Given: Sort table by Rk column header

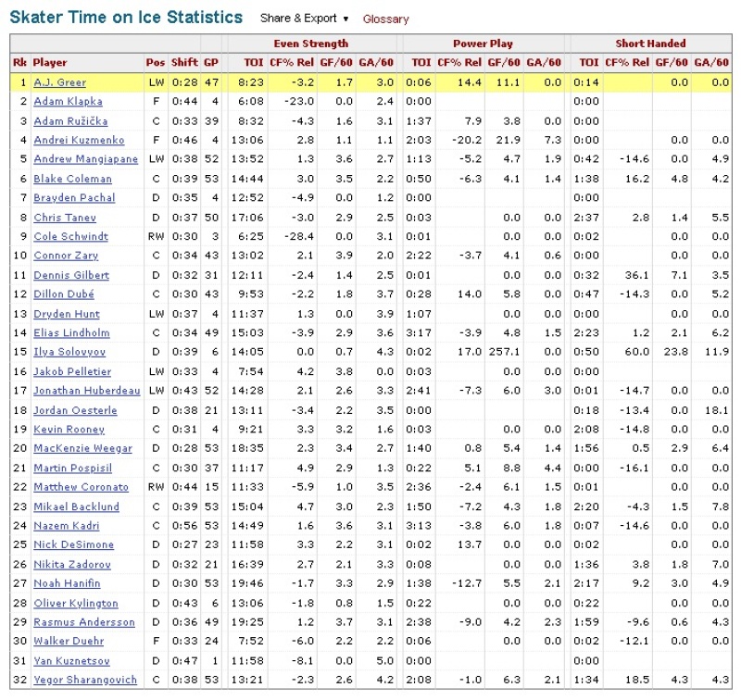Looking at the screenshot, I should tap(19, 62).
